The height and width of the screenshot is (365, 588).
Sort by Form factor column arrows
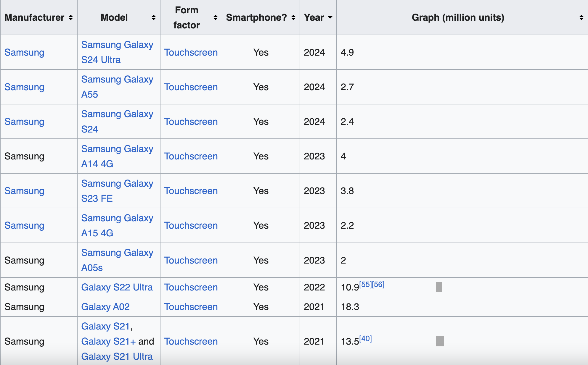[x=215, y=18]
